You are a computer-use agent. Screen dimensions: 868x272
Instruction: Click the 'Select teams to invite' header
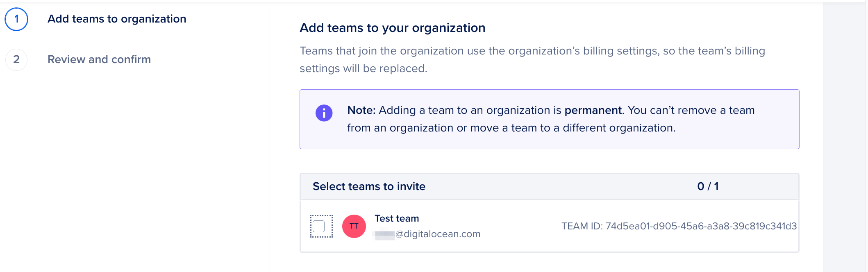click(369, 186)
